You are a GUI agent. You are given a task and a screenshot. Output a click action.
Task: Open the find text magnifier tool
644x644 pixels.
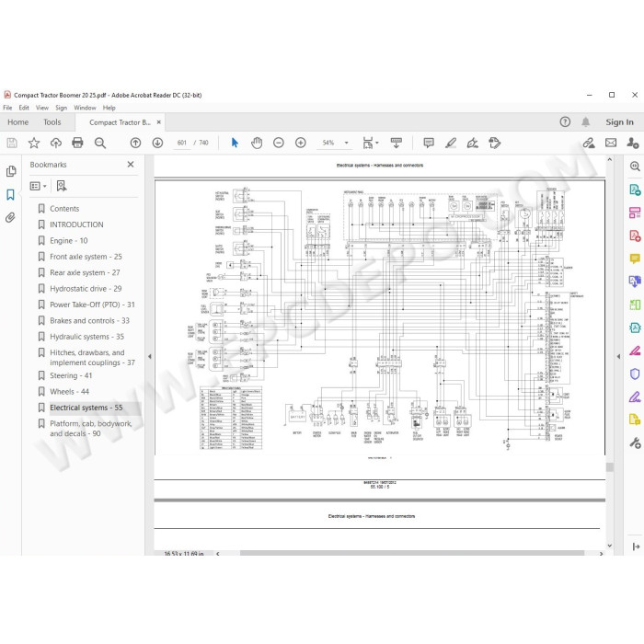coord(99,143)
